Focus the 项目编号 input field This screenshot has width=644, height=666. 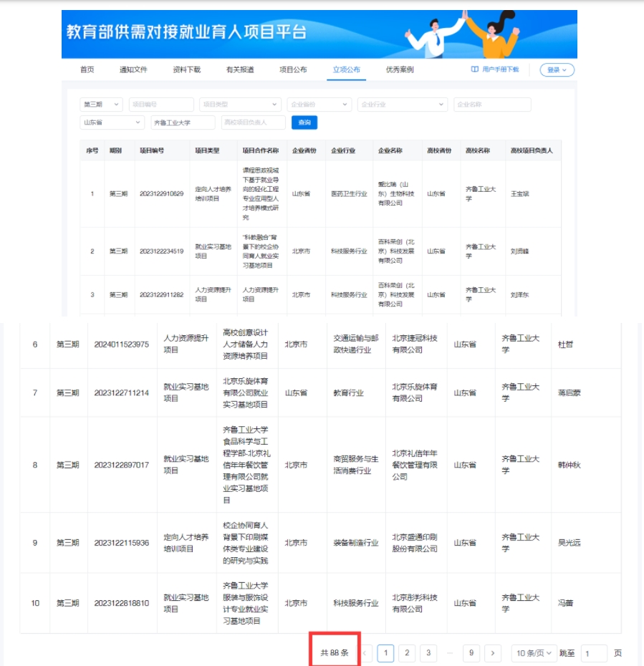(161, 105)
